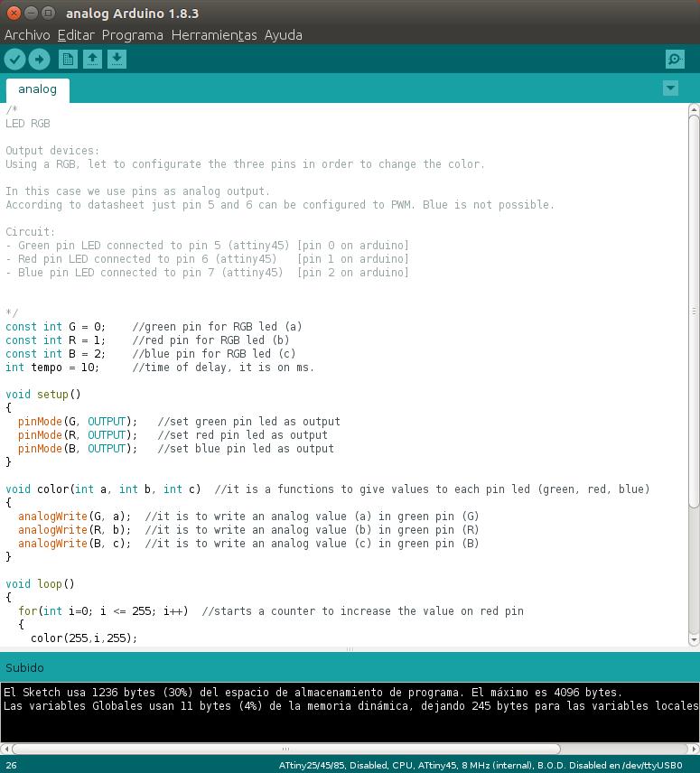Click 'color(255,i,255);' line
The image size is (700, 773).
tap(84, 638)
